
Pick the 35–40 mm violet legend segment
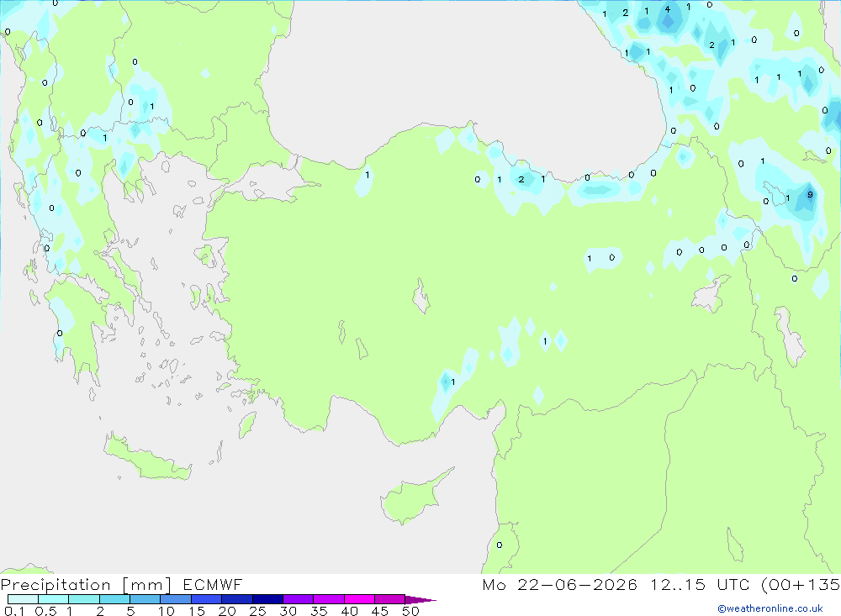pyautogui.click(x=329, y=599)
